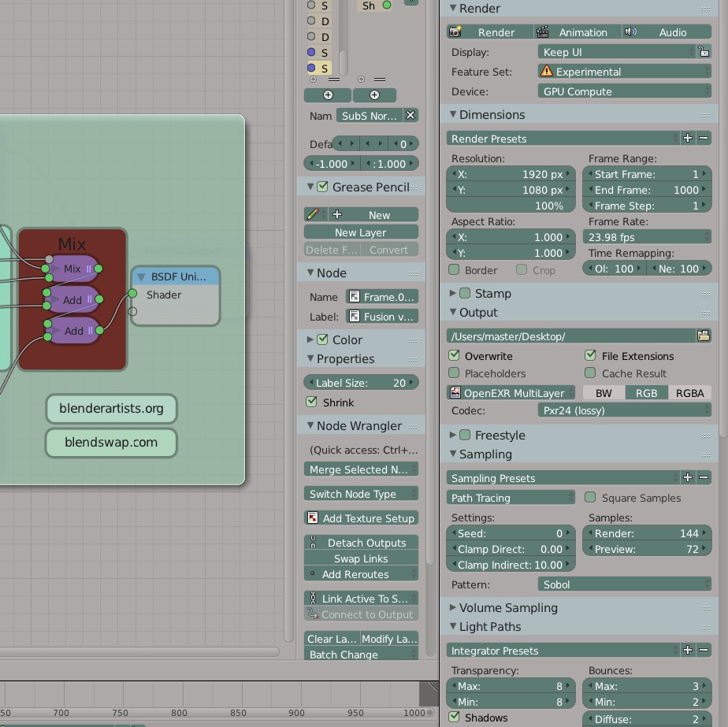Open the Codec dropdown showing Pxr24 lossy
This screenshot has width=728, height=727.
(624, 410)
